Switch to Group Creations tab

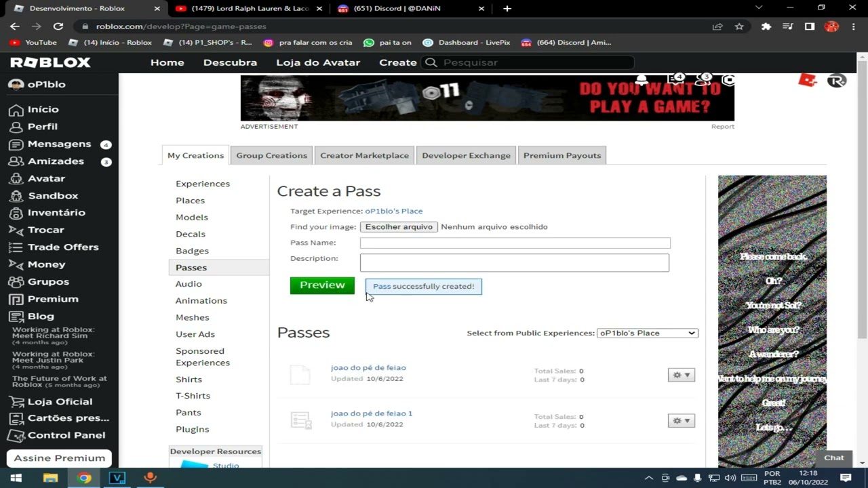click(271, 155)
